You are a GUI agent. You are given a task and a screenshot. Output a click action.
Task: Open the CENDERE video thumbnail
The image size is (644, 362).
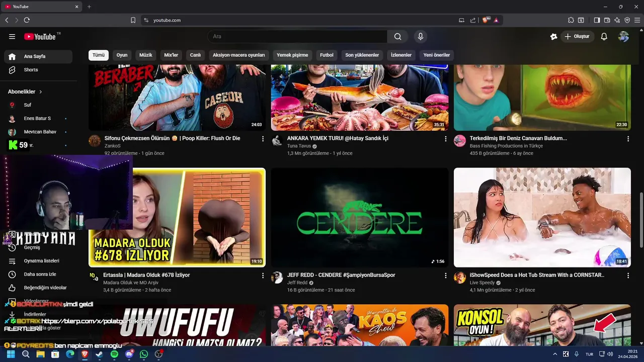click(x=360, y=217)
